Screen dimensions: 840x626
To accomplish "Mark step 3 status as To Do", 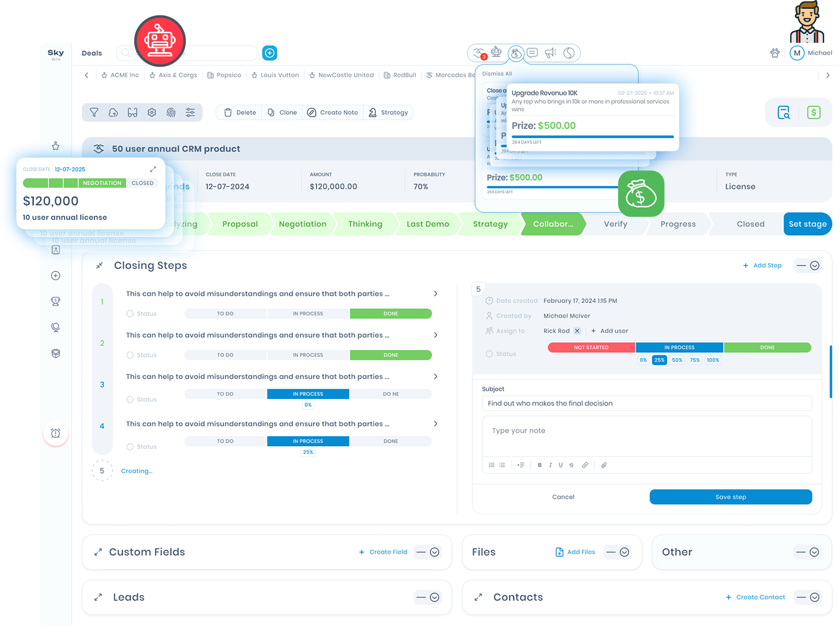I will [x=225, y=394].
